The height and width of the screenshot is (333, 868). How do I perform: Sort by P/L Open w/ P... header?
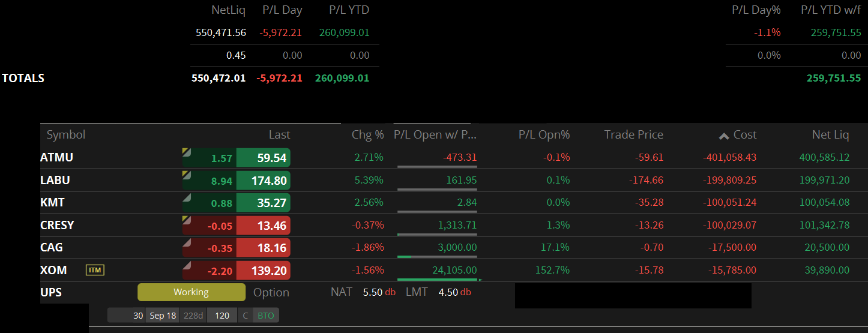click(x=435, y=134)
